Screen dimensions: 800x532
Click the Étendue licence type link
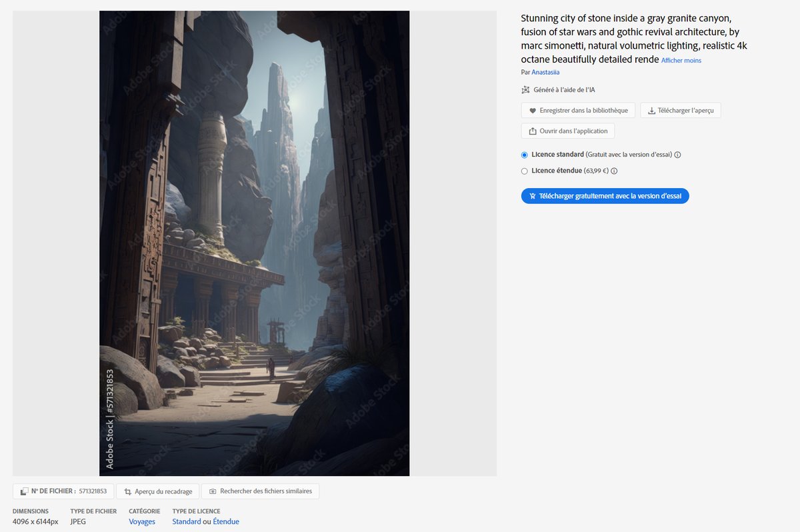[x=226, y=521]
